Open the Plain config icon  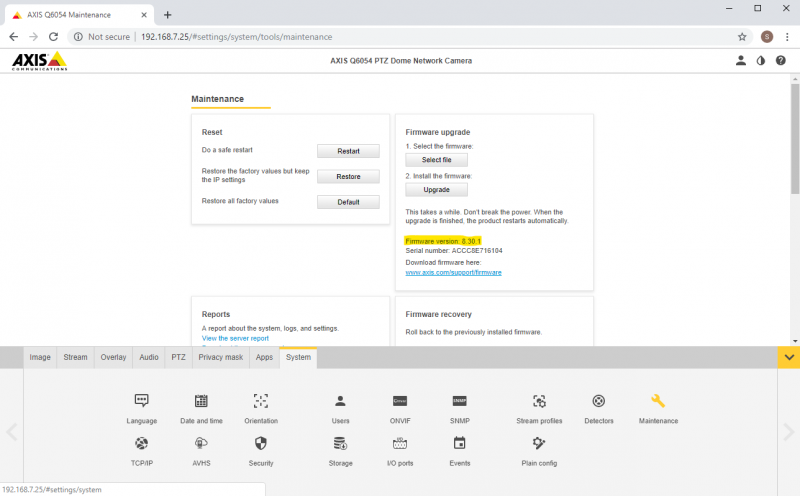pyautogui.click(x=539, y=443)
